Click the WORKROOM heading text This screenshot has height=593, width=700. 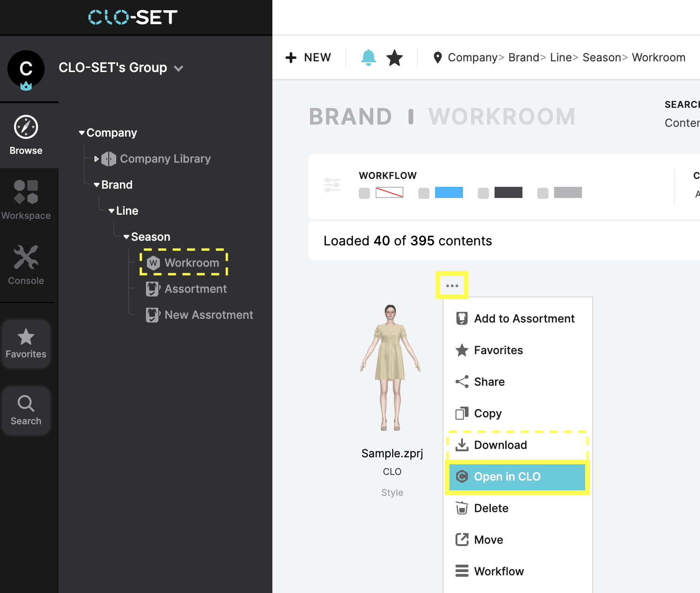click(502, 117)
